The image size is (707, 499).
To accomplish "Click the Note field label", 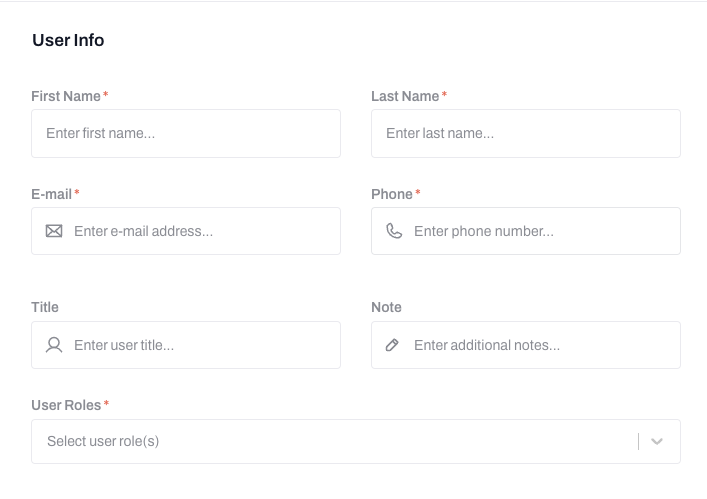I will pos(386,307).
